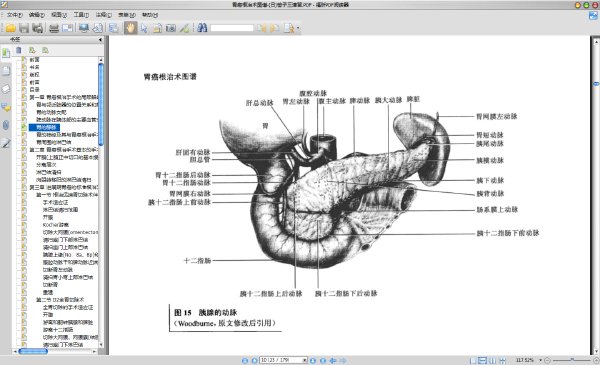Open the attachments paperclip side panel

pos(6,125)
